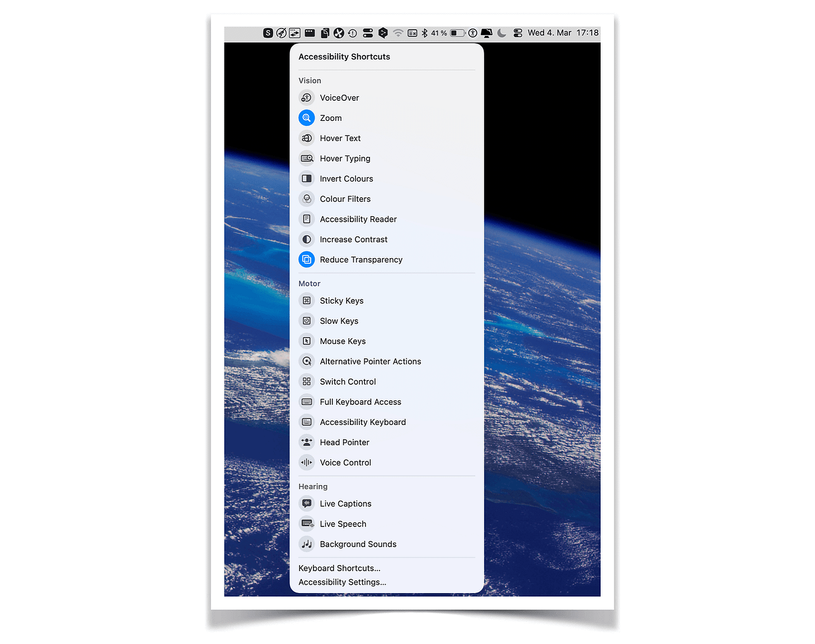Screen dimensions: 815x644
Task: Click the display icon in menu bar
Action: [486, 33]
